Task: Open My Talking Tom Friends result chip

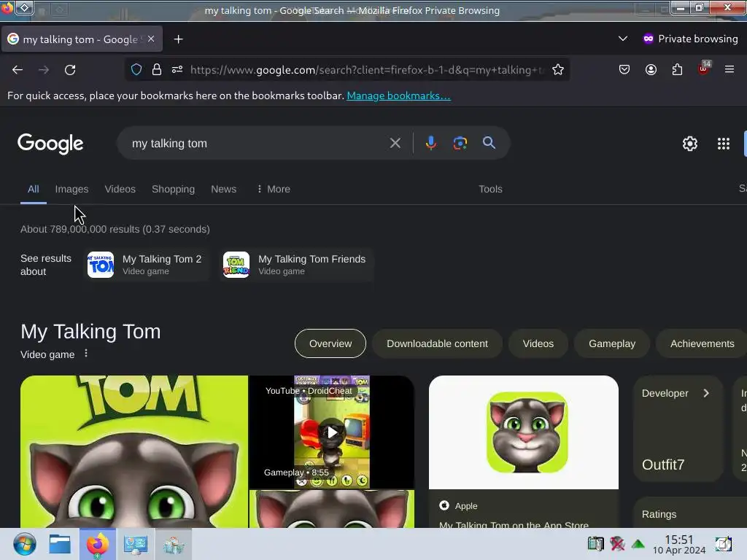Action: (297, 264)
